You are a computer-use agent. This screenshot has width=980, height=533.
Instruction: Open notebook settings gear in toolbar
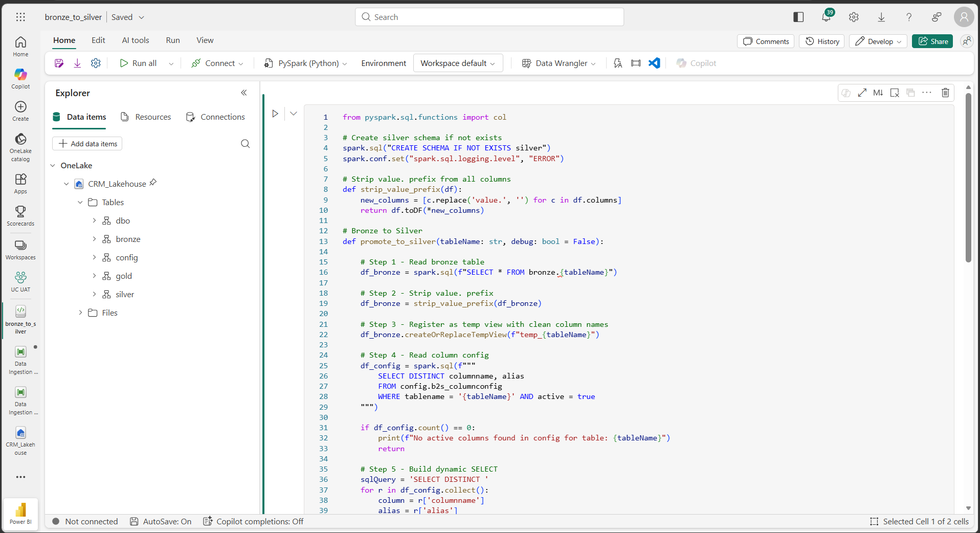tap(96, 63)
